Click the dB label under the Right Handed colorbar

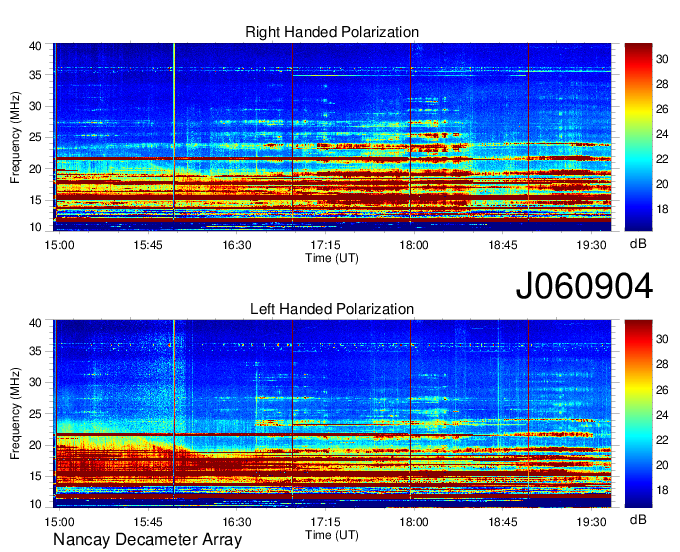point(638,244)
